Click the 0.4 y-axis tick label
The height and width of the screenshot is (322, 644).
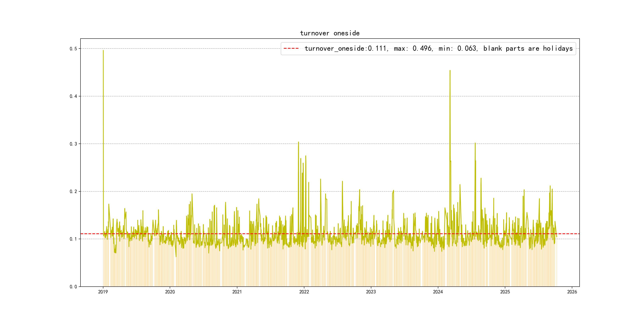[x=73, y=96]
